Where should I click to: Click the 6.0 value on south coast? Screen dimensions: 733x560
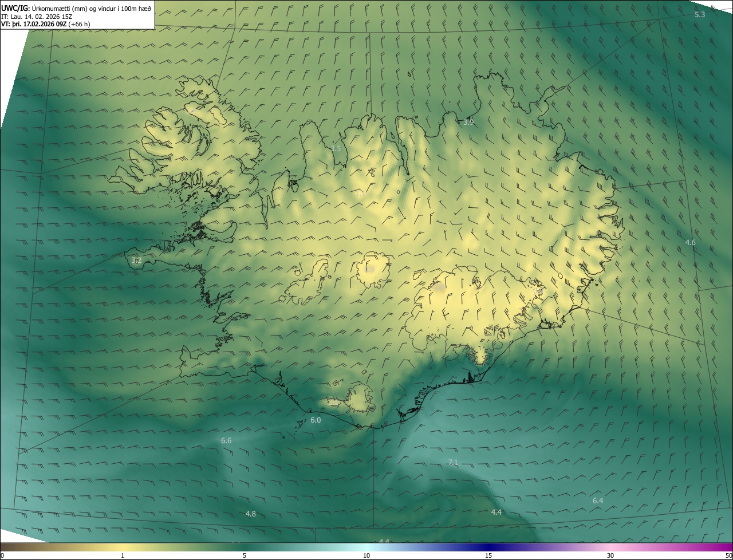tap(316, 420)
